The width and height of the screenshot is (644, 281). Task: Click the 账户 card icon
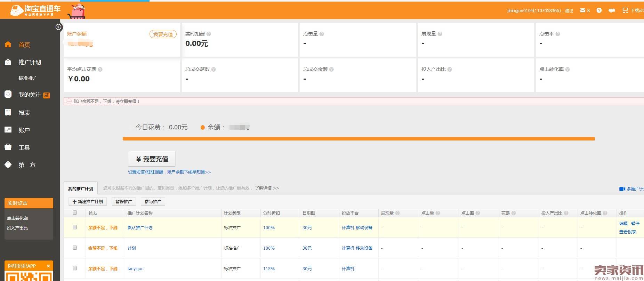pos(8,130)
